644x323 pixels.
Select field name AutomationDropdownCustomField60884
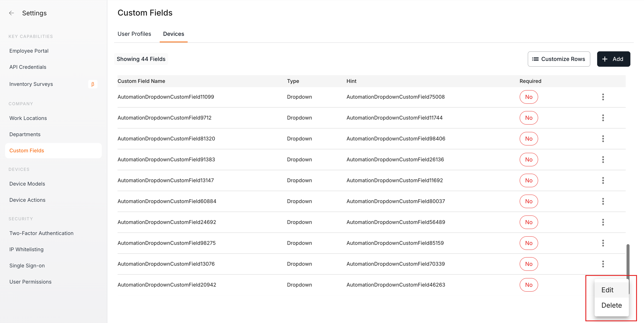(167, 201)
